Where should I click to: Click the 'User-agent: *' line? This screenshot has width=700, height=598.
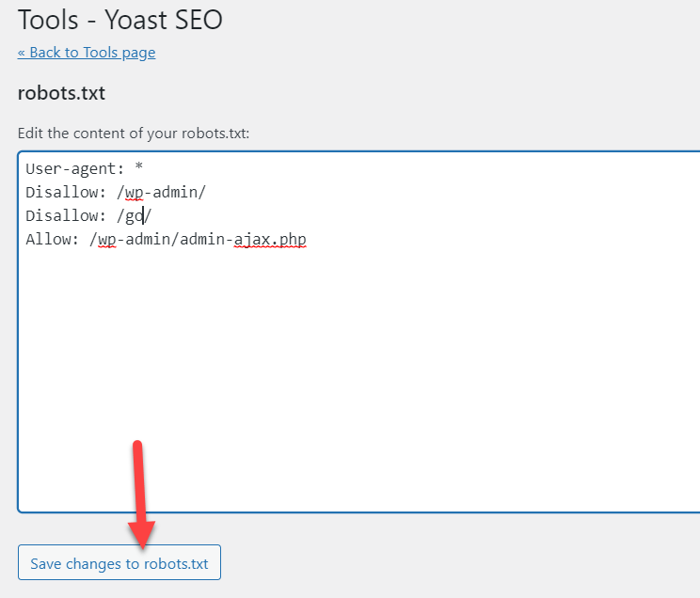point(85,168)
